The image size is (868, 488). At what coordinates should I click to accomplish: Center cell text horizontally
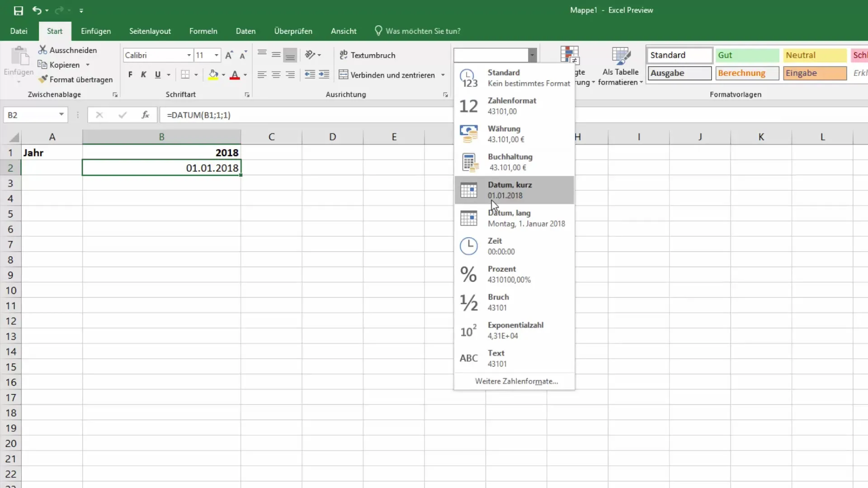(276, 75)
